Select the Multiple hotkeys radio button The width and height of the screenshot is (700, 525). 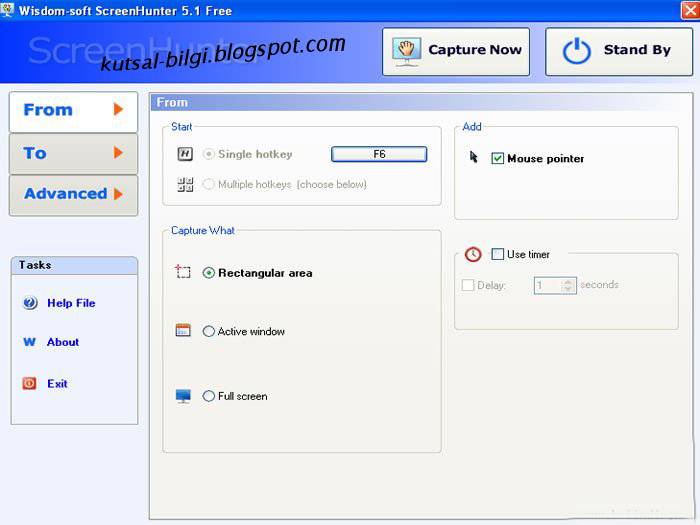click(x=208, y=184)
